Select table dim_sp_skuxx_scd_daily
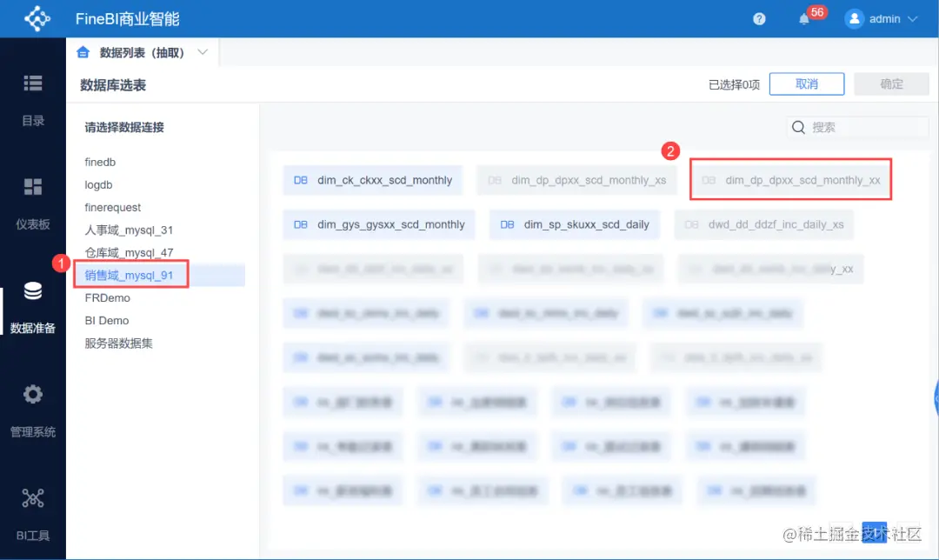The height and width of the screenshot is (560, 939). point(575,224)
